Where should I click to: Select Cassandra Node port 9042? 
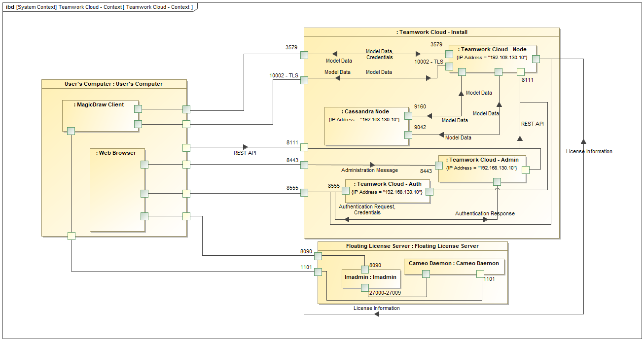(x=408, y=136)
